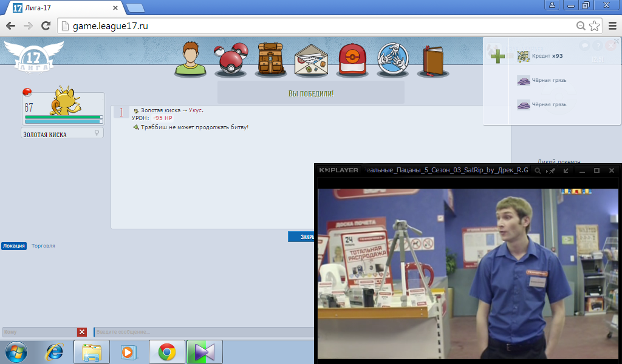Click the Кому recipient field
The width and height of the screenshot is (622, 364).
39,332
